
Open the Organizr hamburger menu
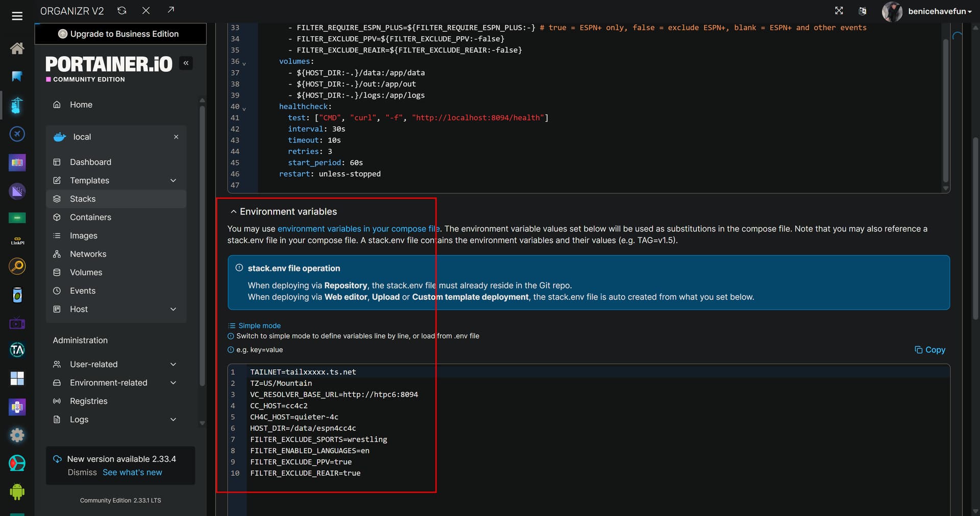pyautogui.click(x=17, y=16)
